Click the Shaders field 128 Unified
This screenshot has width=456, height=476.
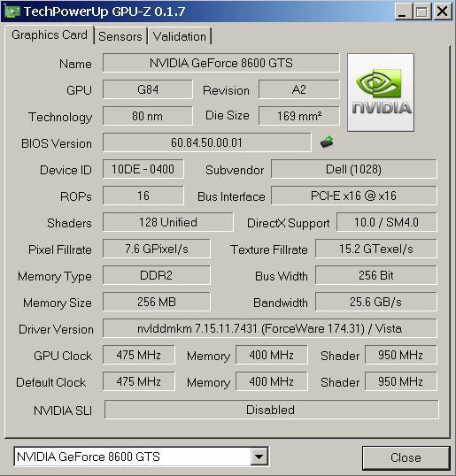coord(168,222)
